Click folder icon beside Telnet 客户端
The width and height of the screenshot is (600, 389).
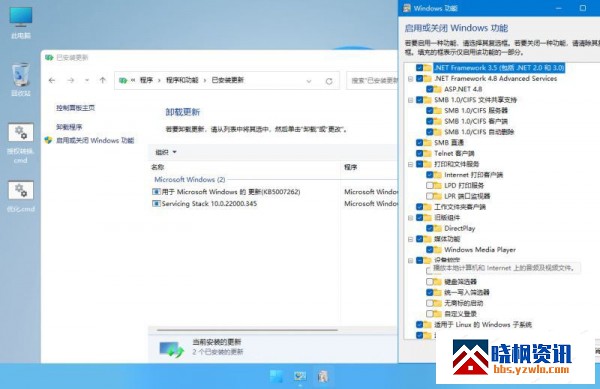(427, 153)
